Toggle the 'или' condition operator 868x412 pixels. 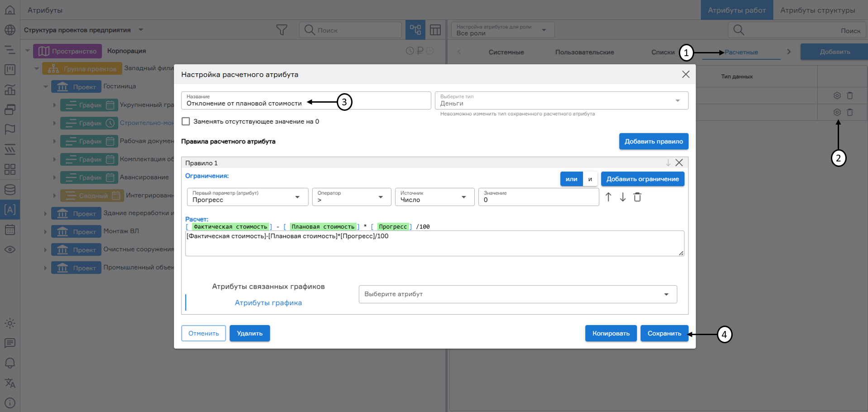click(x=571, y=179)
